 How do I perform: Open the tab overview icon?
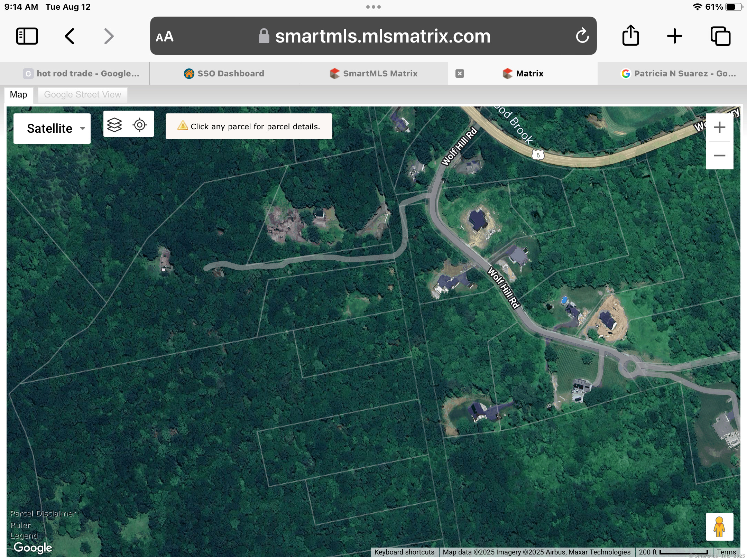pos(720,36)
